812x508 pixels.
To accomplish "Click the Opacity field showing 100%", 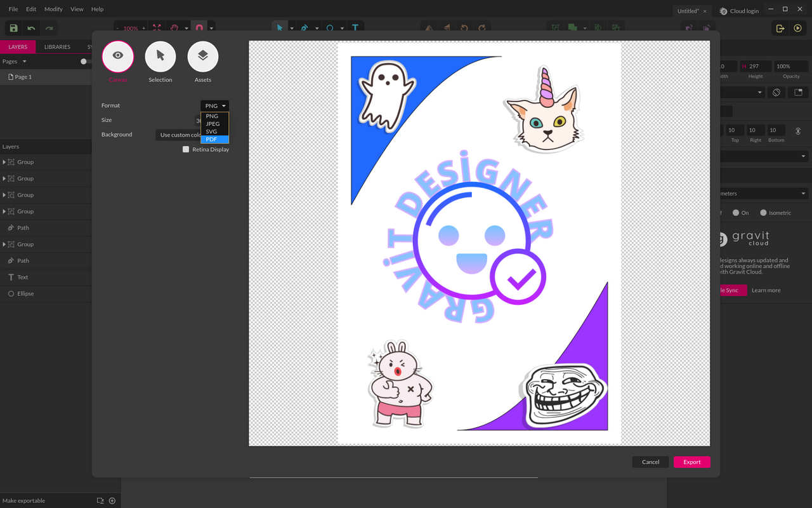I will (790, 66).
